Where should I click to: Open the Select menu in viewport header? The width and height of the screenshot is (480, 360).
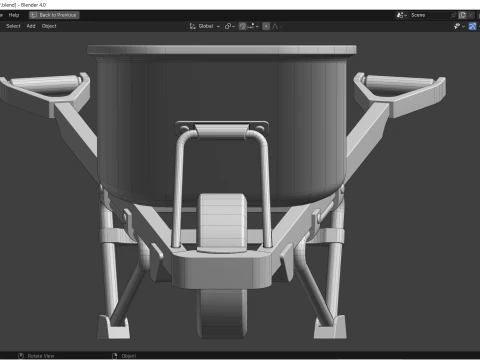click(13, 26)
